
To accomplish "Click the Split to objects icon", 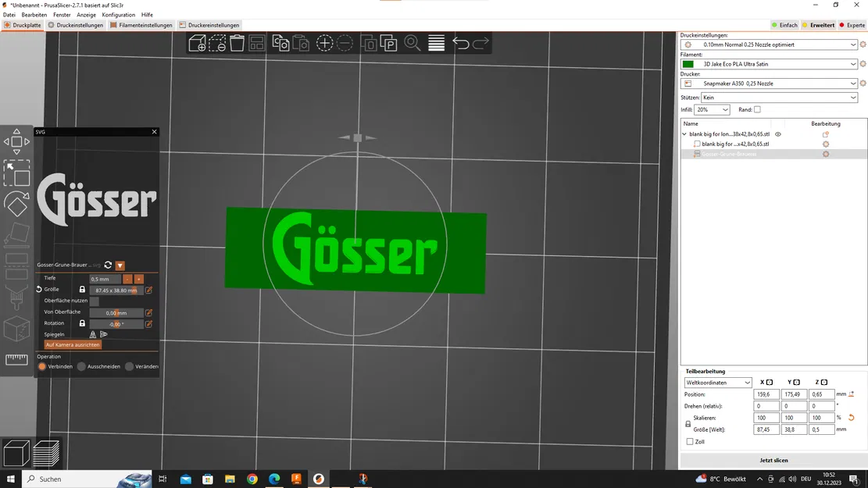I will pyautogui.click(x=369, y=43).
